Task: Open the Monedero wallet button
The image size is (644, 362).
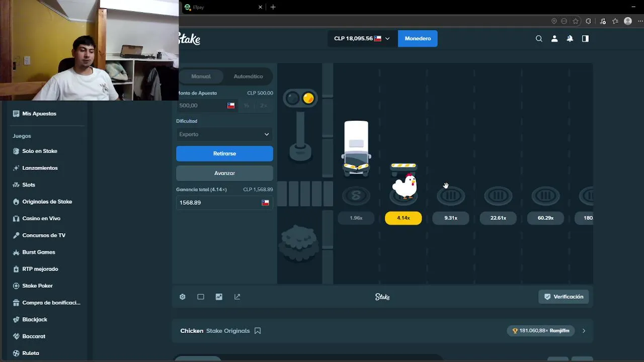Action: 418,39
